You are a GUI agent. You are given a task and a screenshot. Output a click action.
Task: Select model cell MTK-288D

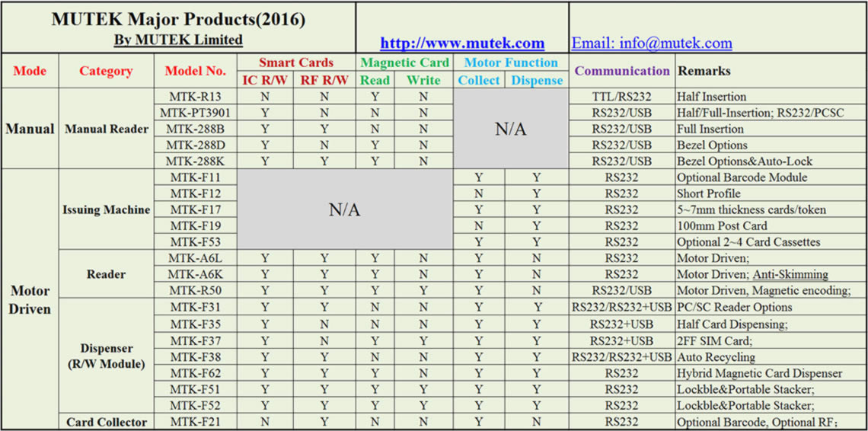[x=196, y=145]
